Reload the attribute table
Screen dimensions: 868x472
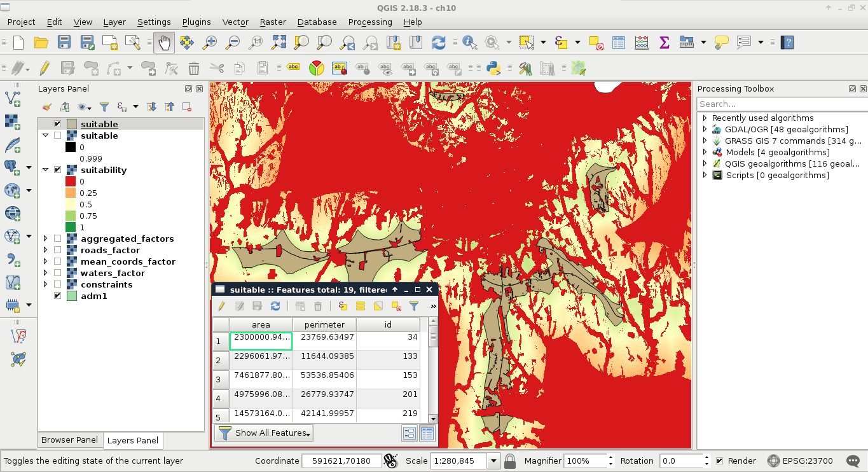275,306
